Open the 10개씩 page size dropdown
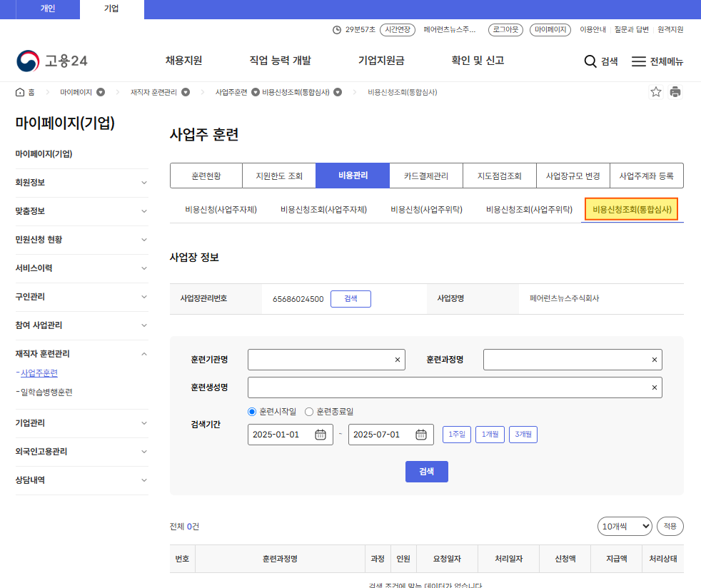Screen dimensions: 701x588 tap(625, 527)
